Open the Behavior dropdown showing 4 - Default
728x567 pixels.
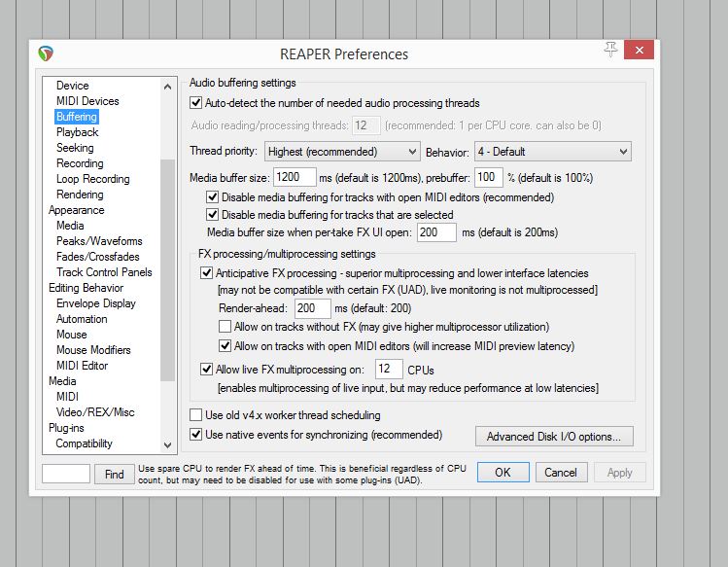coord(552,152)
